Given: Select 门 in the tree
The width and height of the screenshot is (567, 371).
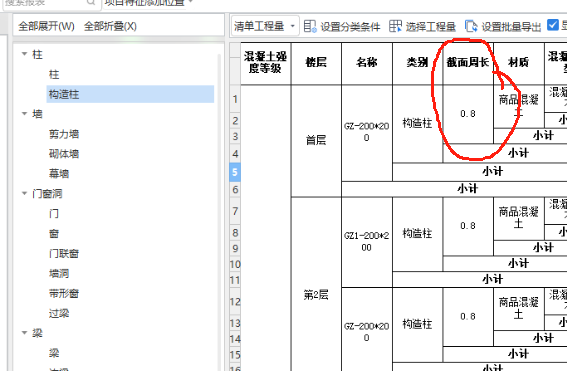Looking at the screenshot, I should 54,214.
